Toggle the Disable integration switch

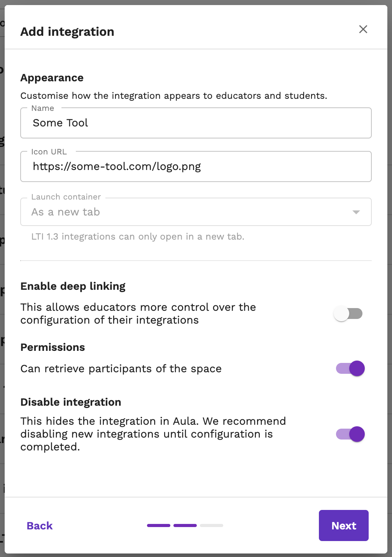point(350,434)
